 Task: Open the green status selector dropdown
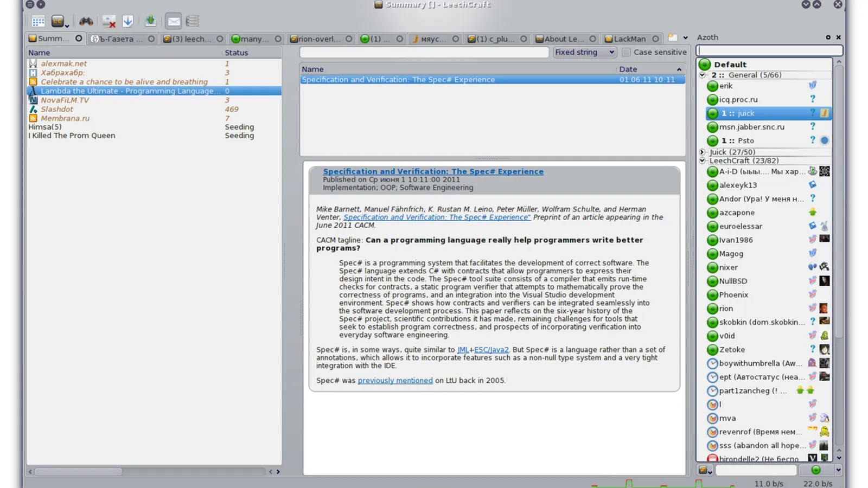click(838, 470)
